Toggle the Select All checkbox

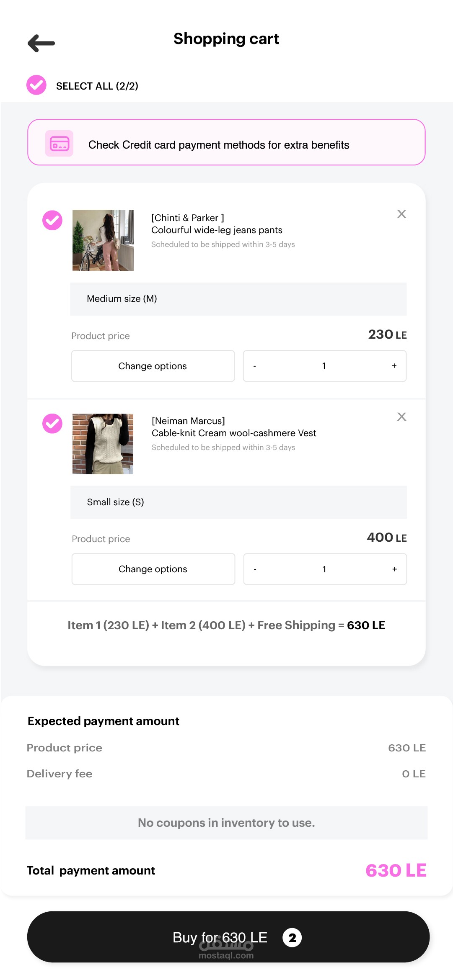tap(36, 85)
